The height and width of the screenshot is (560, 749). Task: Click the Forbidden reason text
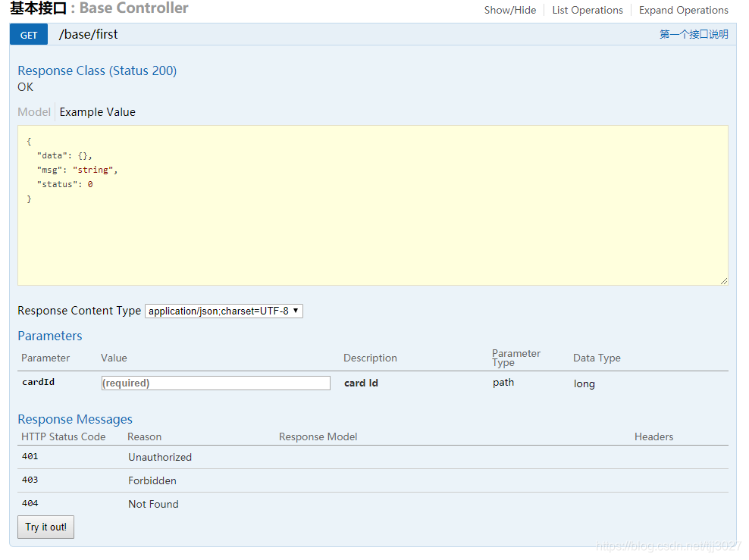pos(152,480)
